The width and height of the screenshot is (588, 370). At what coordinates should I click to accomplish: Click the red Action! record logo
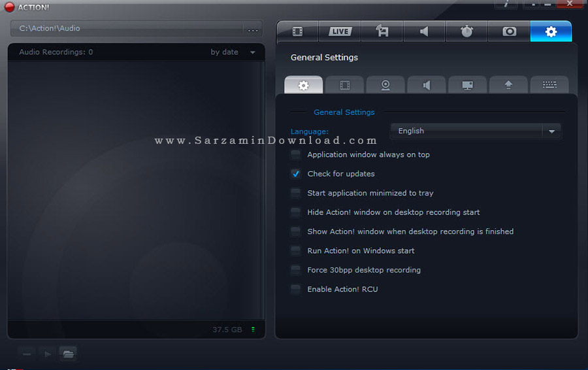coord(9,7)
